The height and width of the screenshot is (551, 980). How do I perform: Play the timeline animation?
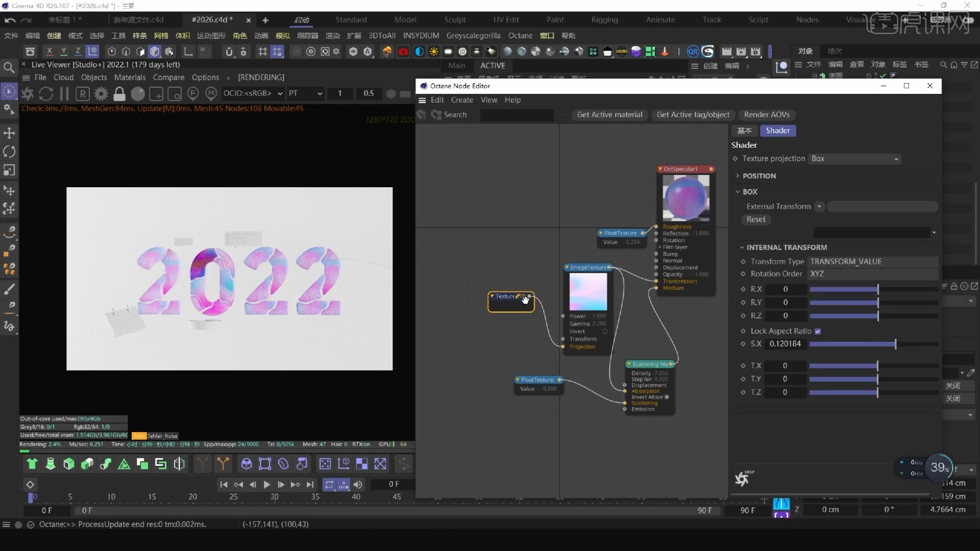coord(266,485)
